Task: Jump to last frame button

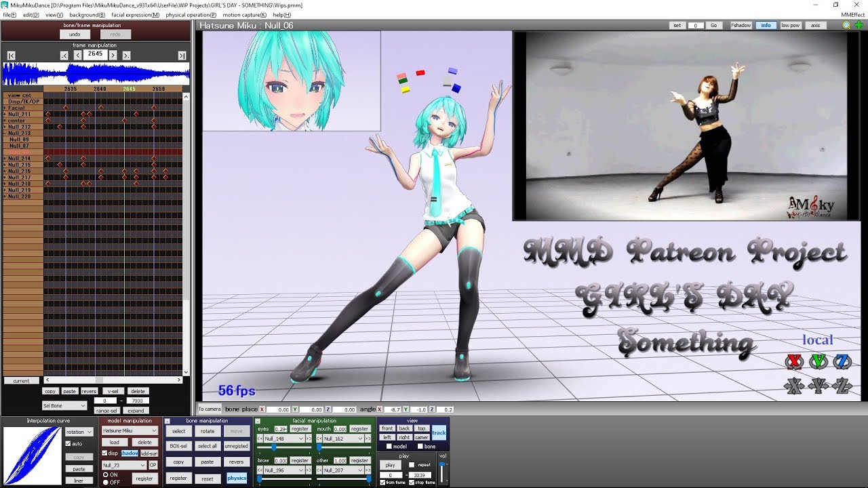Action: tap(182, 56)
